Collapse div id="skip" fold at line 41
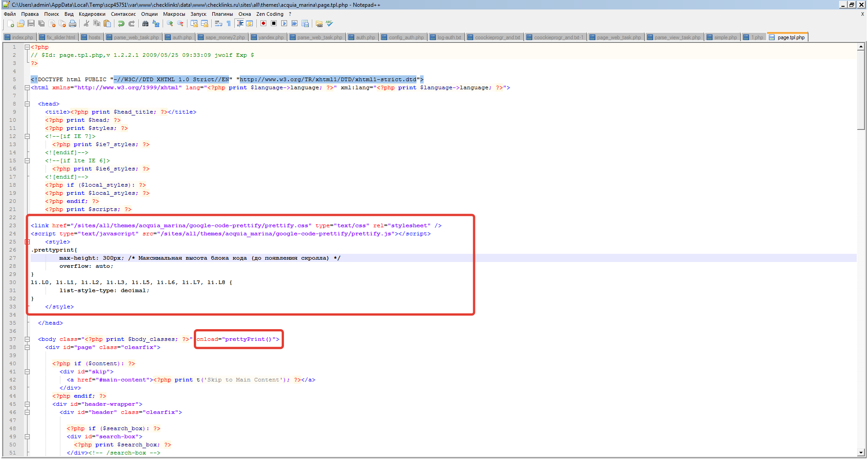This screenshot has width=868, height=459. point(27,372)
